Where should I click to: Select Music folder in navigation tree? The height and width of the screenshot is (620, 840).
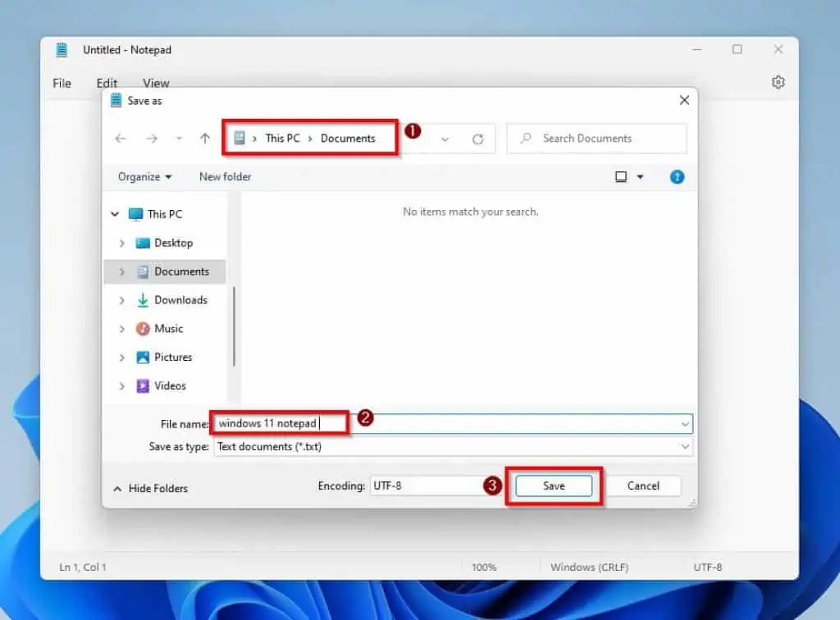click(x=168, y=329)
